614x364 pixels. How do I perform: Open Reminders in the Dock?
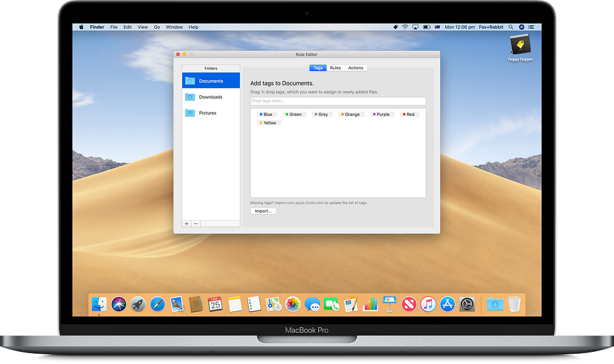tap(254, 304)
